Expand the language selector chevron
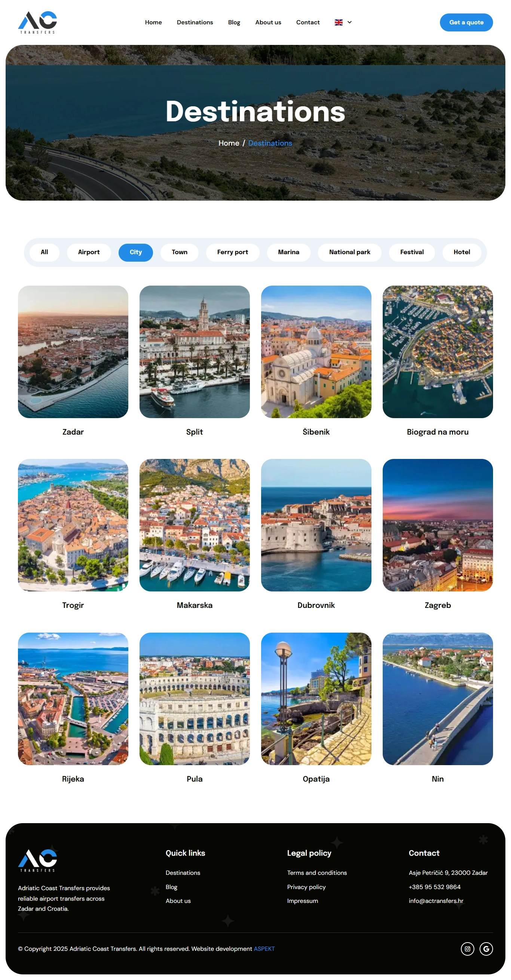This screenshot has height=980, width=511. coord(349,22)
